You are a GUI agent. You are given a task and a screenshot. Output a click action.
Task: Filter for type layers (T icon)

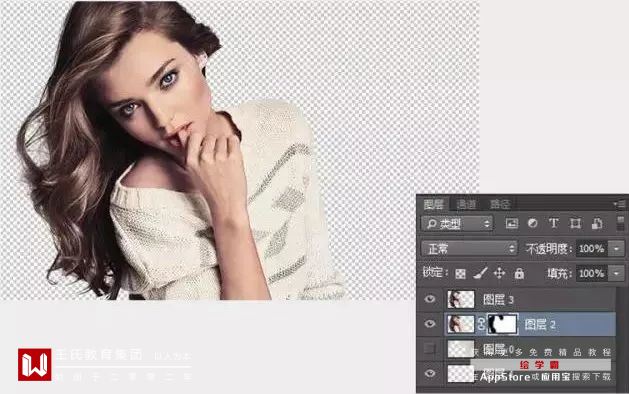click(x=554, y=223)
